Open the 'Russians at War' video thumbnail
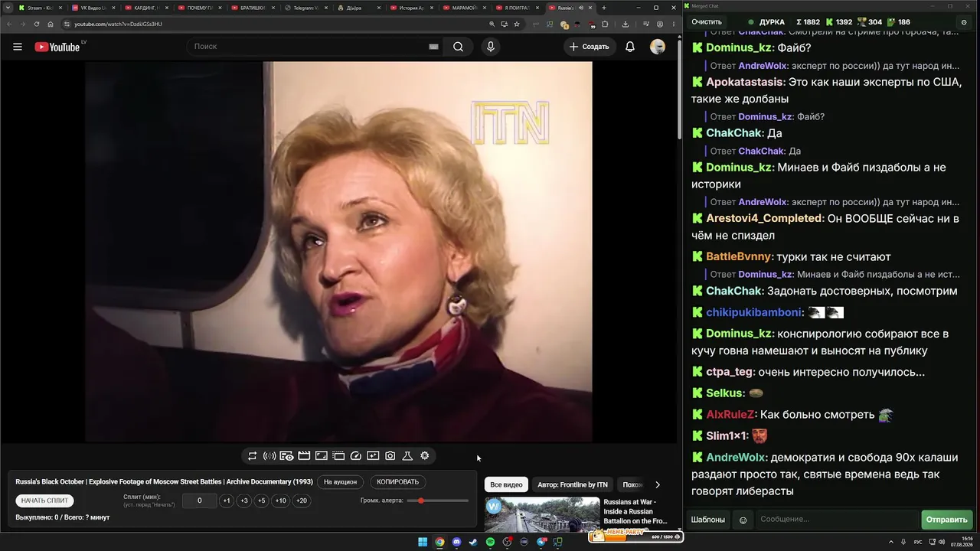Image resolution: width=980 pixels, height=551 pixels. pyautogui.click(x=542, y=514)
